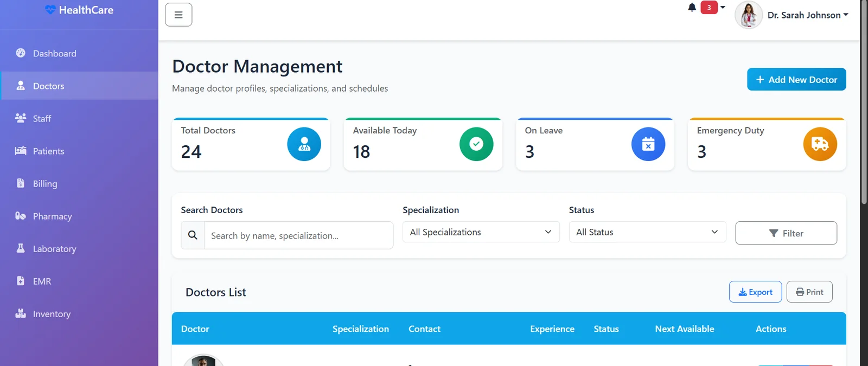Screen dimensions: 868x366
Task: Click the search magnifier icon
Action: tap(193, 235)
